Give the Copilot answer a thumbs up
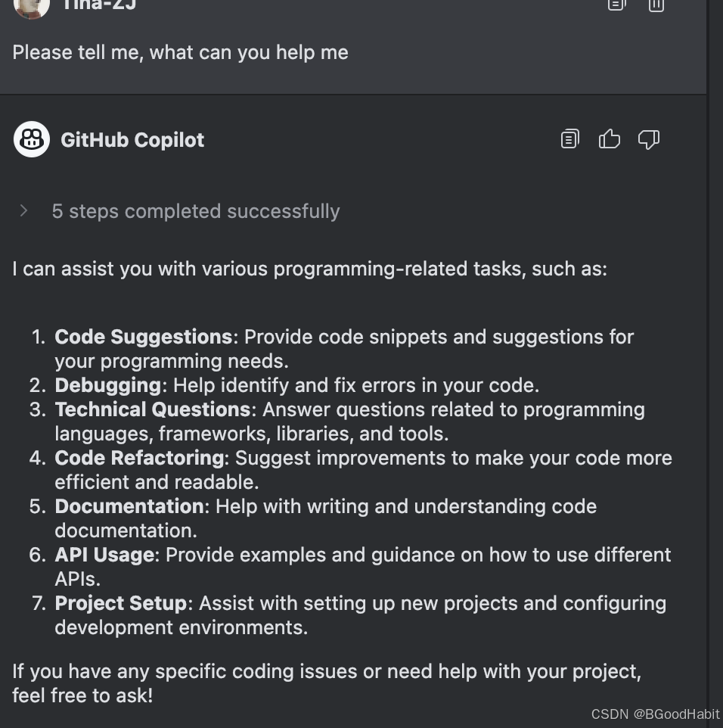The width and height of the screenshot is (723, 728). pyautogui.click(x=610, y=138)
